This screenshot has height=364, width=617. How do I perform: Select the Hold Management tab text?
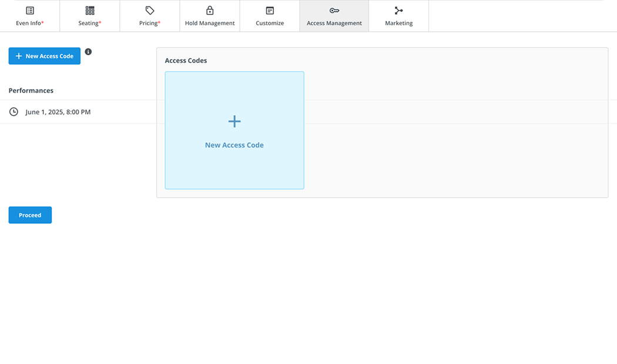coord(210,23)
